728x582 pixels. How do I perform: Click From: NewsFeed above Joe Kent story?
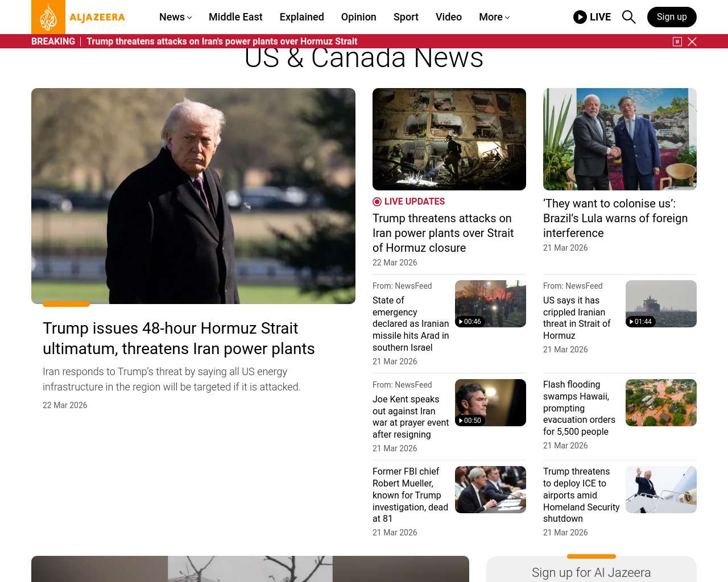click(x=402, y=385)
